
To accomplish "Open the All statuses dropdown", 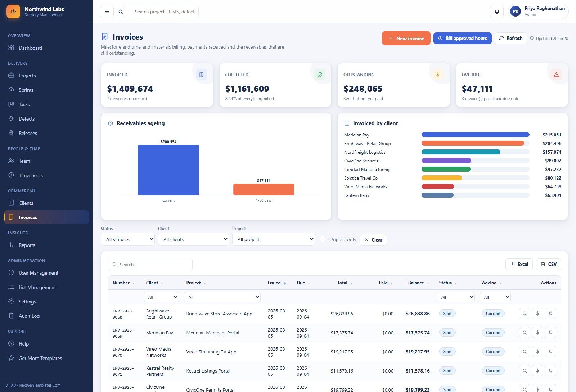I will pyautogui.click(x=128, y=239).
